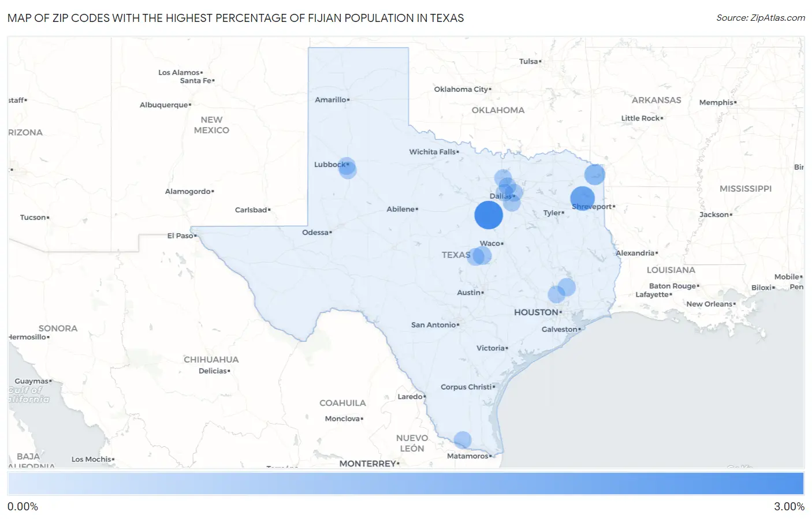Click the Galveston label

[560, 330]
